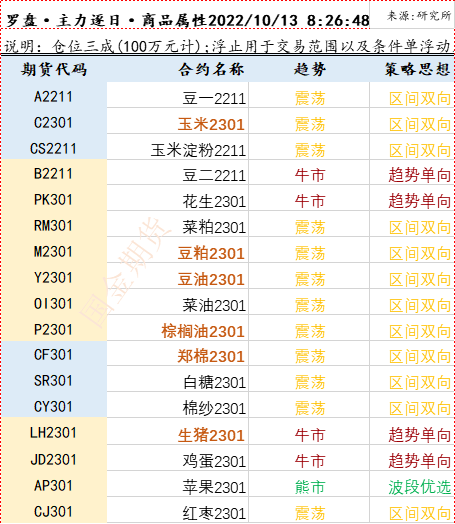The width and height of the screenshot is (455, 524).
Task: Click 区间双向 strategy in the 郑棉2301 row
Action: [x=420, y=357]
